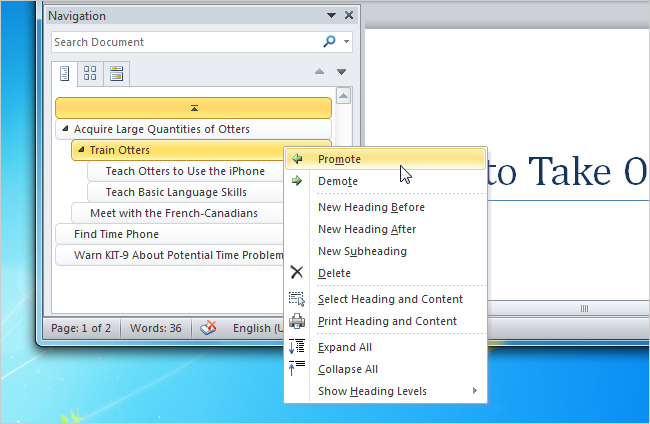Select New Heading Before option

pos(385,207)
